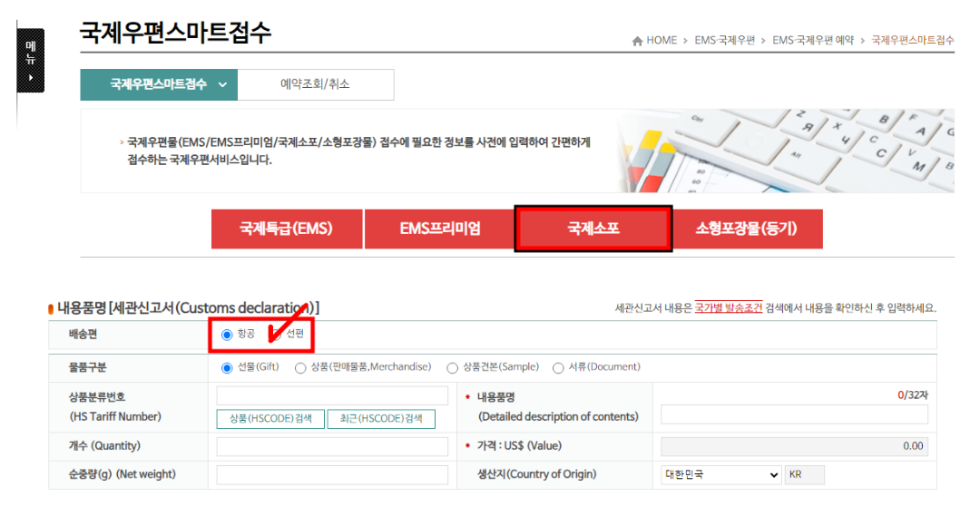Select the 소형포장물(등기) service button
Screen dimensions: 980x526
tap(746, 229)
